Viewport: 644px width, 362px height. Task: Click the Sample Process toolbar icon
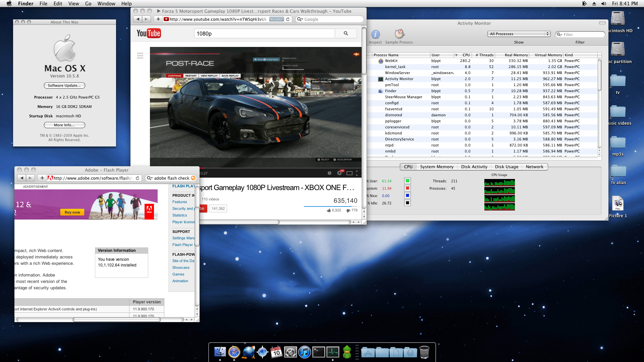[399, 34]
